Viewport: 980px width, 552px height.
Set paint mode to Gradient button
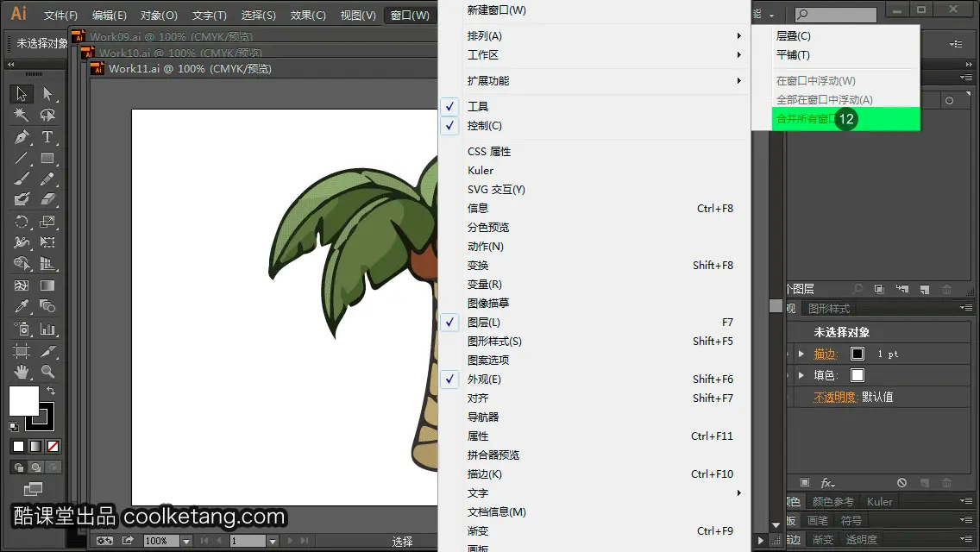click(36, 447)
